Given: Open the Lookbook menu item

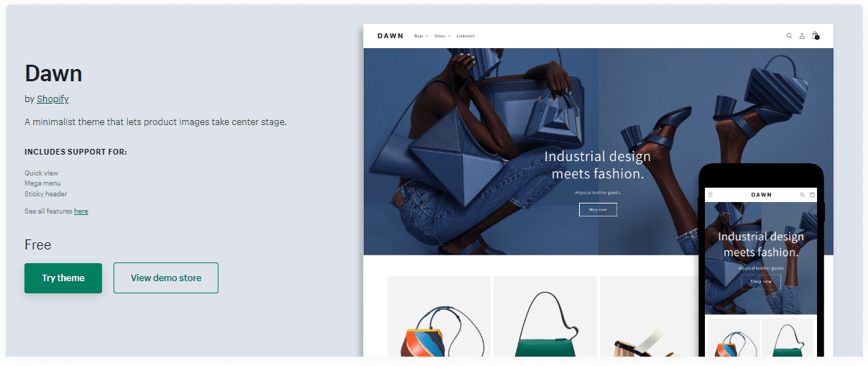Looking at the screenshot, I should click(466, 36).
